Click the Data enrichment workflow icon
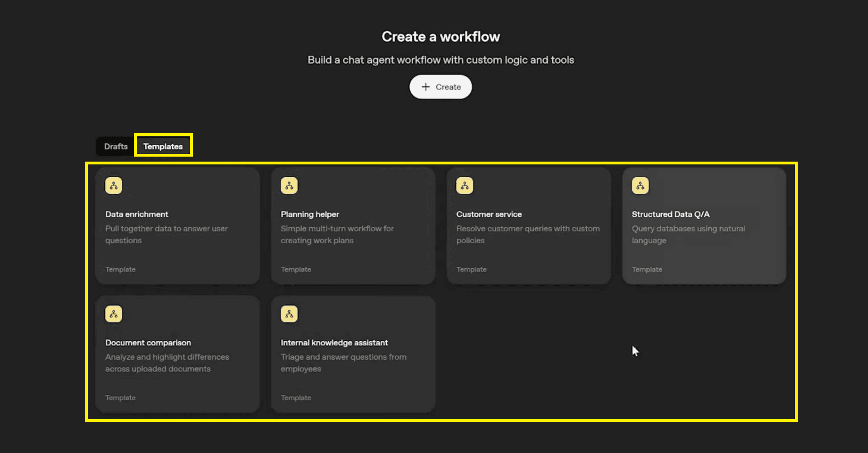This screenshot has height=453, width=868. [114, 185]
